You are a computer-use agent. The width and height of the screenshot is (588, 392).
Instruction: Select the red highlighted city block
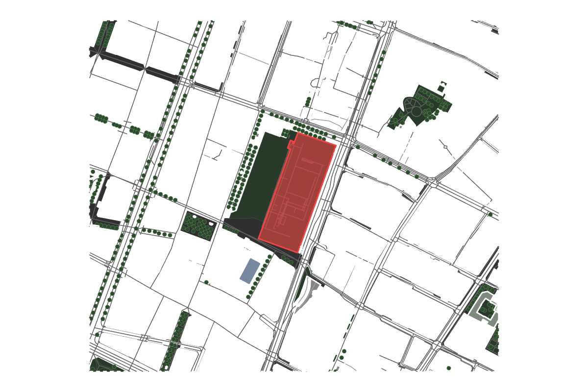pyautogui.click(x=297, y=193)
